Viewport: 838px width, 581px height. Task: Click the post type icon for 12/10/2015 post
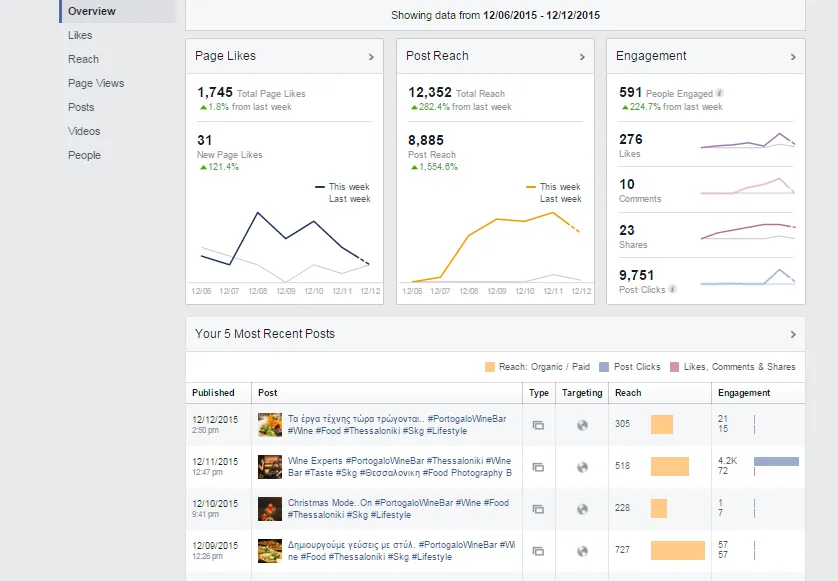[538, 509]
